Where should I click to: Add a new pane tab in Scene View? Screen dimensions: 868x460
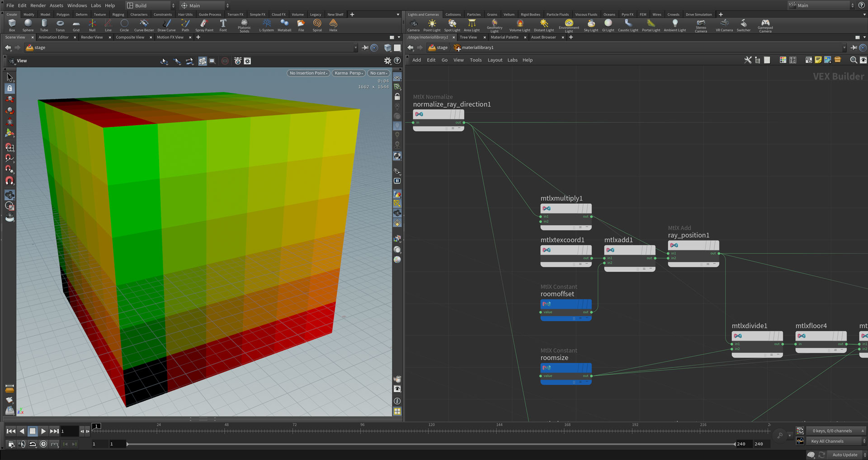pyautogui.click(x=198, y=37)
